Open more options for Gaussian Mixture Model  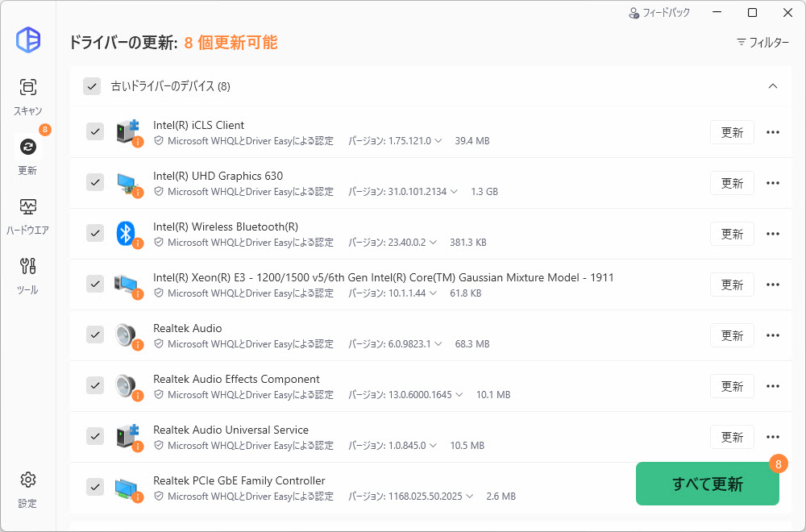pos(773,285)
